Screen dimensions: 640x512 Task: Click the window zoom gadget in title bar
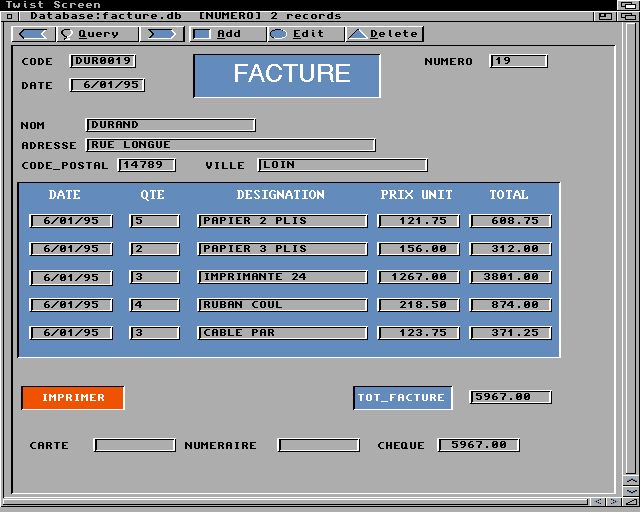[605, 16]
